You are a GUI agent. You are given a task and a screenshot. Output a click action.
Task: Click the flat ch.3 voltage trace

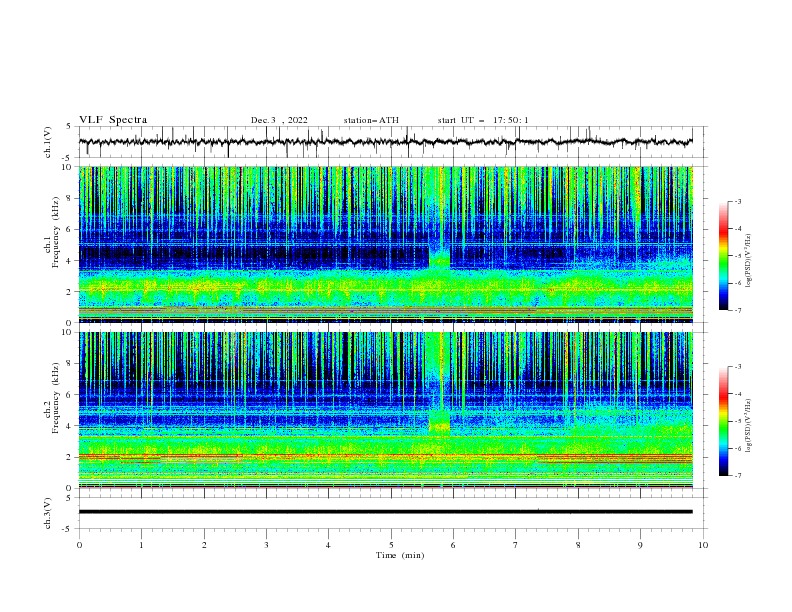pyautogui.click(x=385, y=512)
